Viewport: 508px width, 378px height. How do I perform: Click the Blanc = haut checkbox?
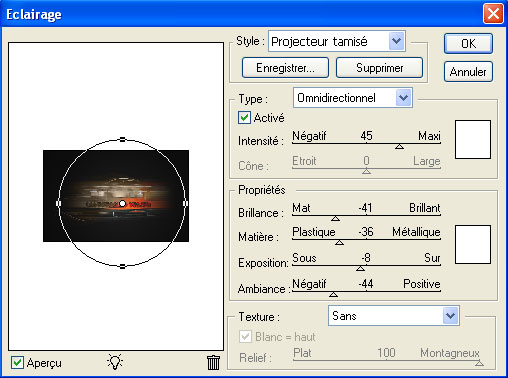(x=245, y=337)
